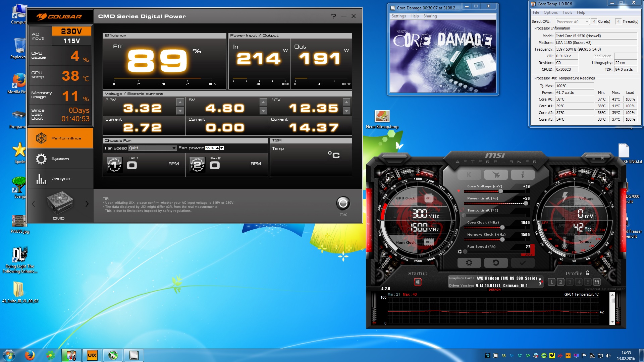Increase 5V voltage with up arrow
Image resolution: width=644 pixels, height=362 pixels.
tap(263, 102)
